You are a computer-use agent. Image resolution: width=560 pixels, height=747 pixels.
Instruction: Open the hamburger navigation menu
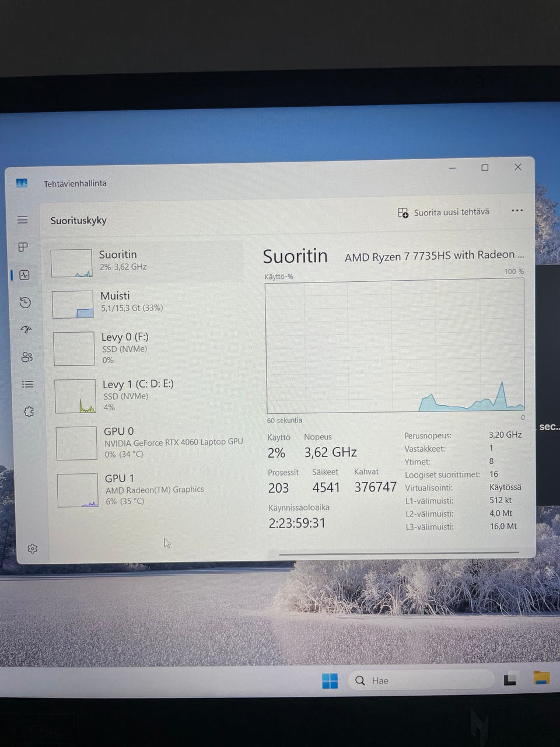click(x=22, y=219)
